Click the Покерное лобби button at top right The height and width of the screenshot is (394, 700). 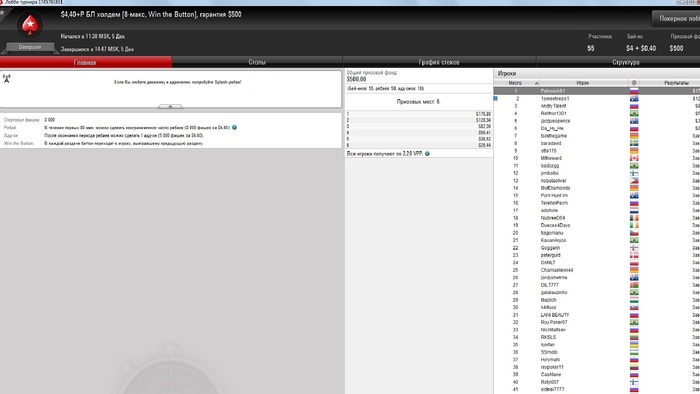click(x=676, y=19)
